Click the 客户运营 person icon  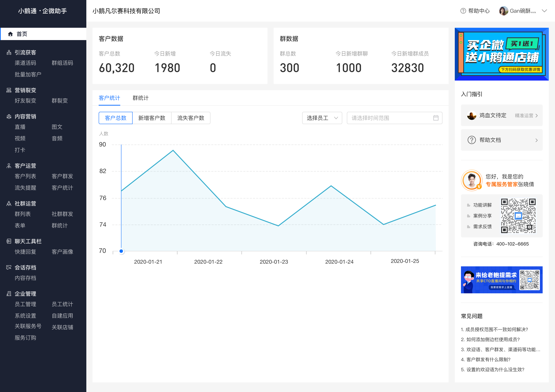pyautogui.click(x=9, y=166)
